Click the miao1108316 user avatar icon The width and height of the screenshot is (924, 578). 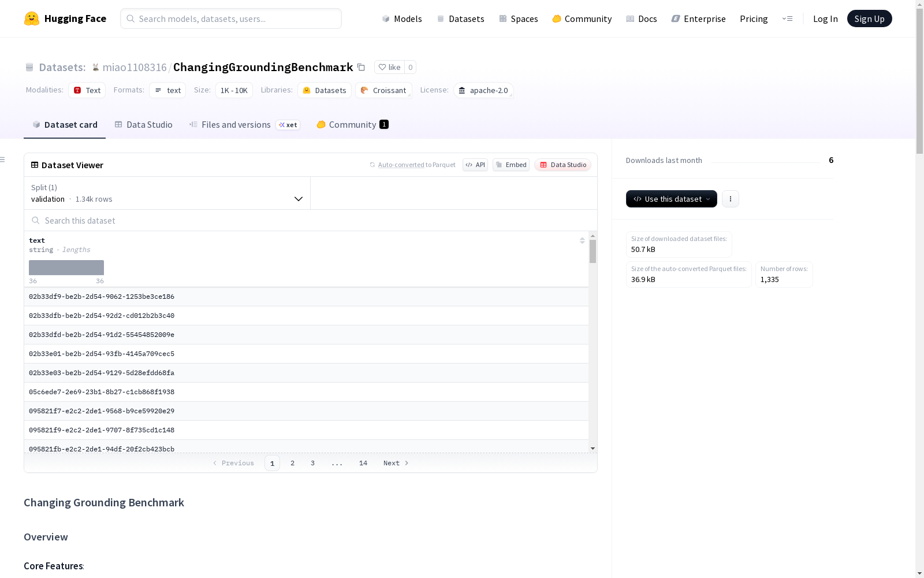tap(96, 67)
